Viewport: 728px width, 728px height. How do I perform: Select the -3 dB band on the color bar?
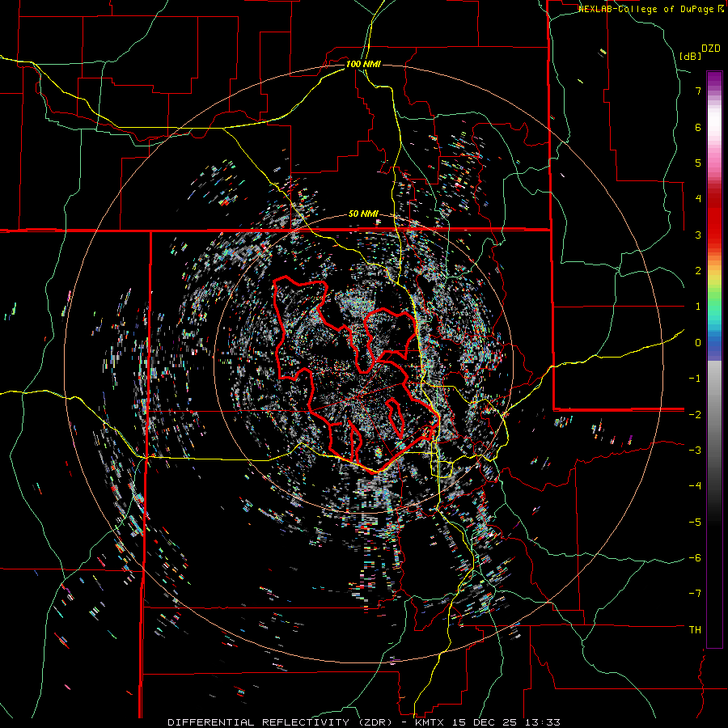[x=714, y=451]
